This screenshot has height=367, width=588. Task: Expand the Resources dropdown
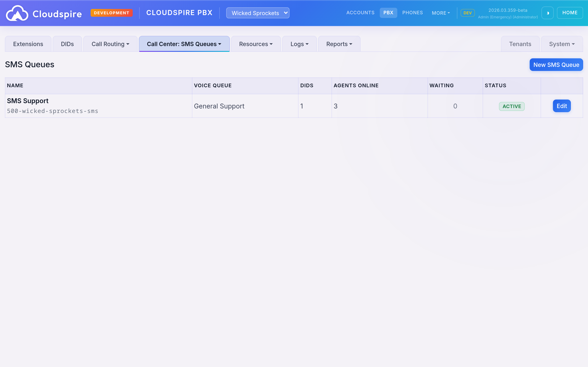click(x=255, y=44)
